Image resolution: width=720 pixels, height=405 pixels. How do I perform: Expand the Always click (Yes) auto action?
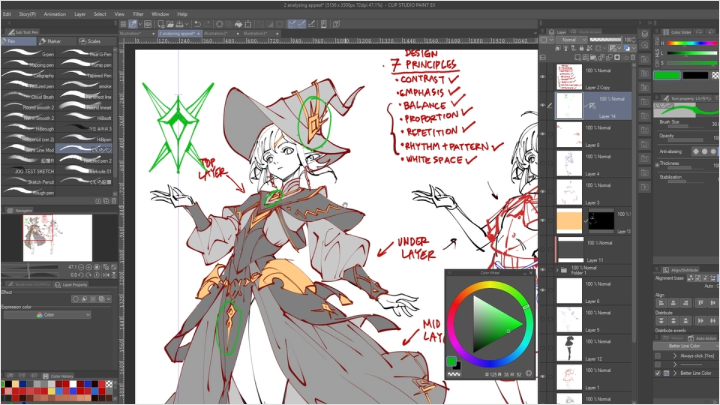click(675, 356)
